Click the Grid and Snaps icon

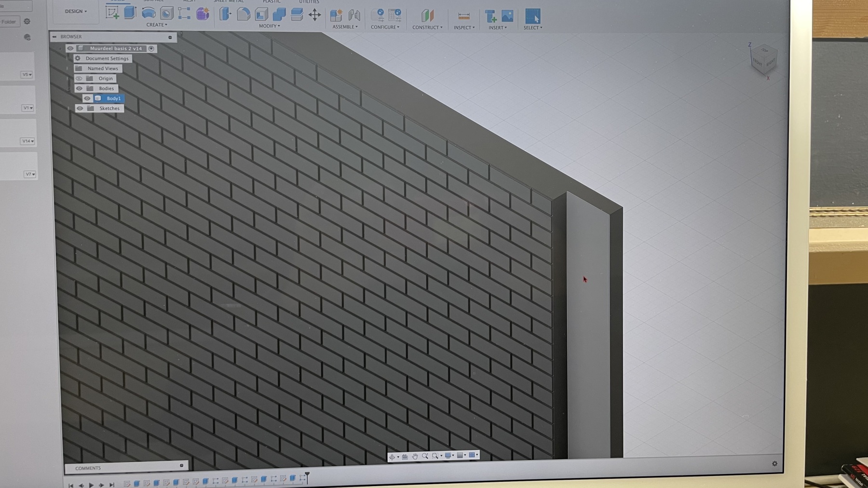(x=460, y=455)
